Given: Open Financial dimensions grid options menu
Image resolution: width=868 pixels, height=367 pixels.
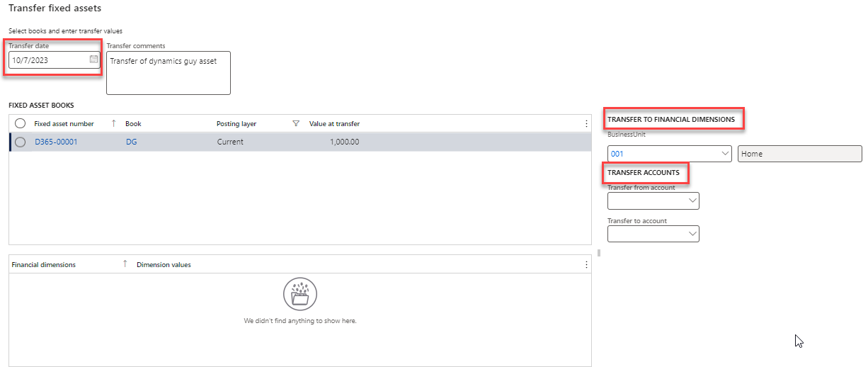Looking at the screenshot, I should point(586,264).
